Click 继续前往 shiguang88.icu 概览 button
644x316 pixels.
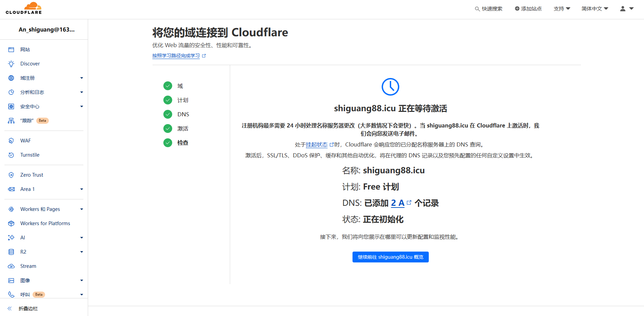[390, 257]
